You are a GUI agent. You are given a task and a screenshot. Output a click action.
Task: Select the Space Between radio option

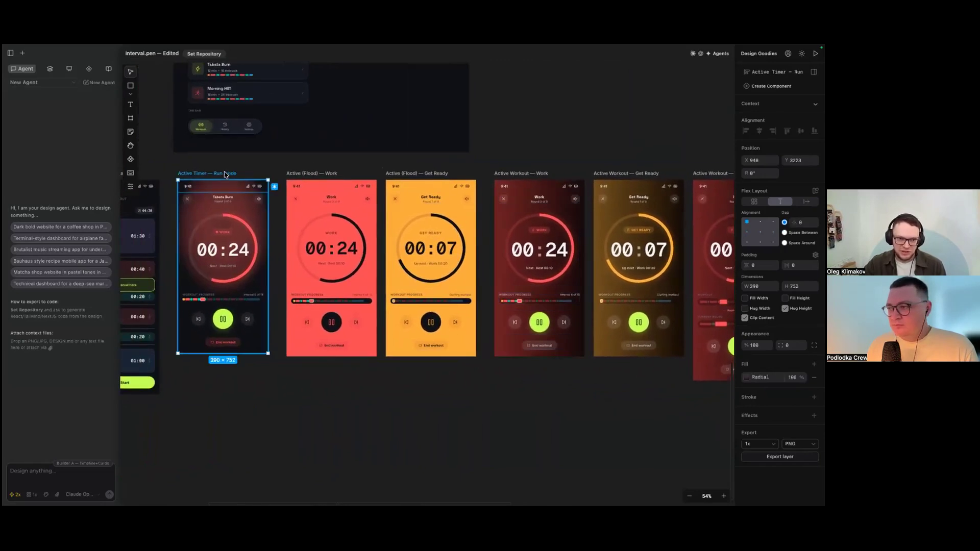pyautogui.click(x=785, y=233)
